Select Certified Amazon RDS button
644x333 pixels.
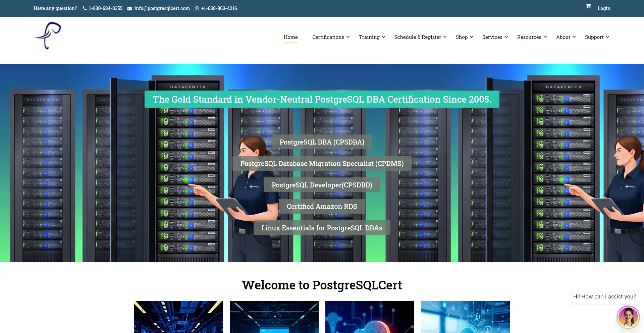(322, 207)
